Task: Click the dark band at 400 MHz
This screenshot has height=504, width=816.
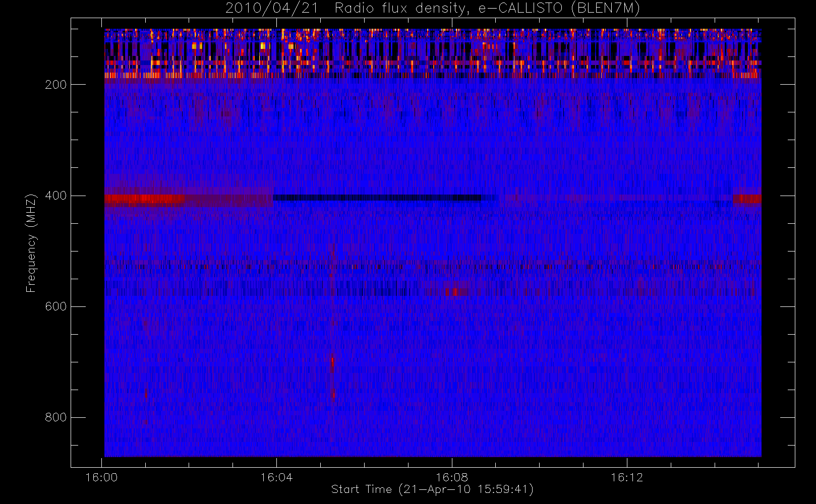Action: click(x=377, y=198)
